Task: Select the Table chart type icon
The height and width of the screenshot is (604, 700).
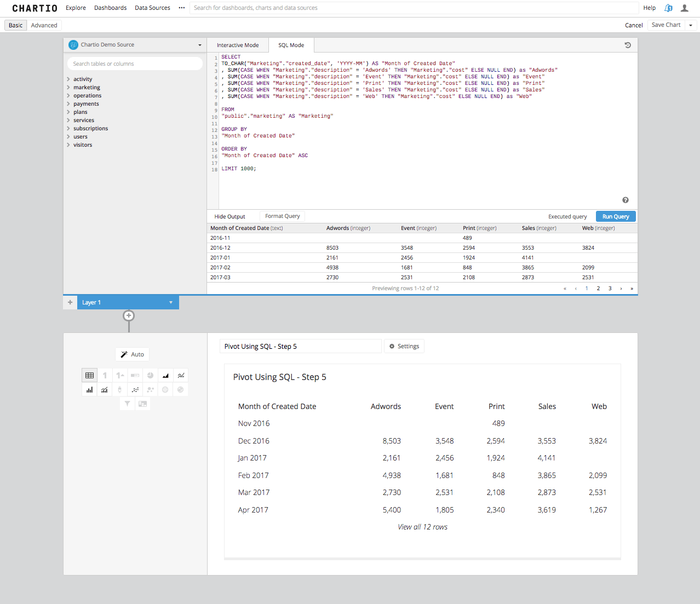Action: pos(89,375)
